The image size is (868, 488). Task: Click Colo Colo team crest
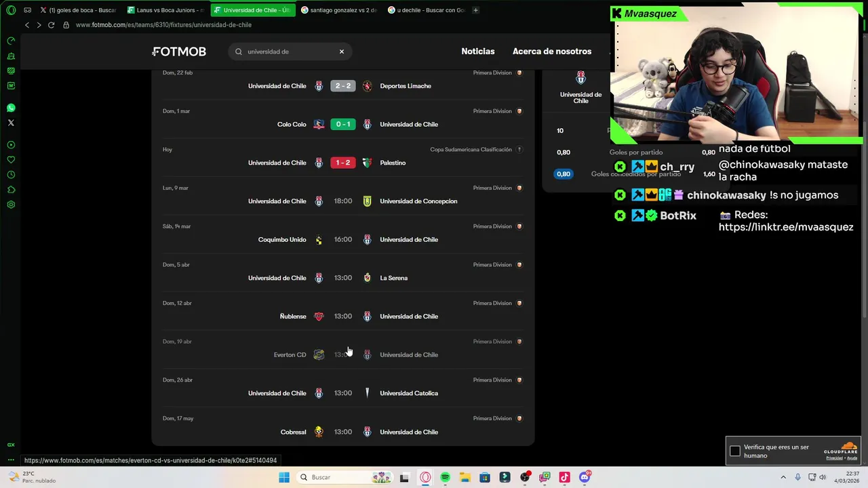[x=319, y=125]
